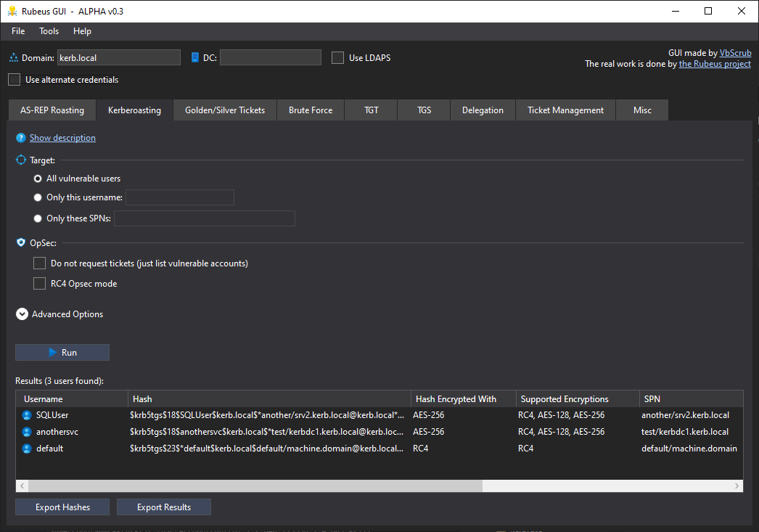Open the File menu
Screen dimensions: 759x532
[18, 31]
